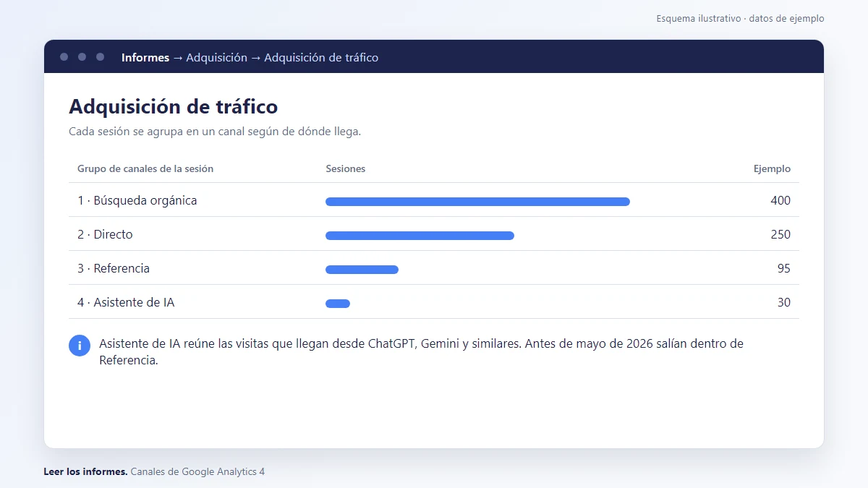The width and height of the screenshot is (868, 488).
Task: Click the 'Esquema ilustrativo · datos de ejemplo' label
Action: [740, 19]
